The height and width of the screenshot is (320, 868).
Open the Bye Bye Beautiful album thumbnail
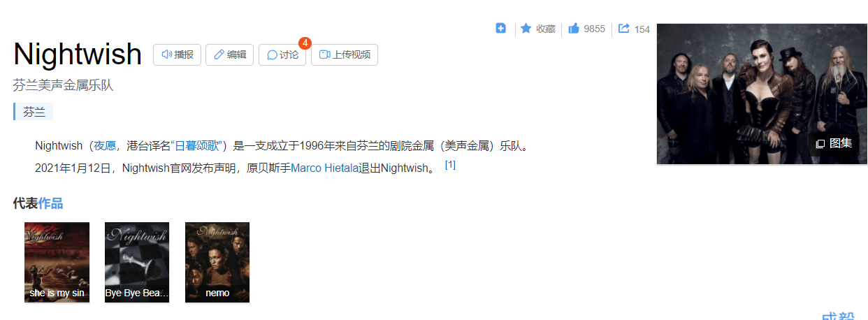(x=137, y=262)
